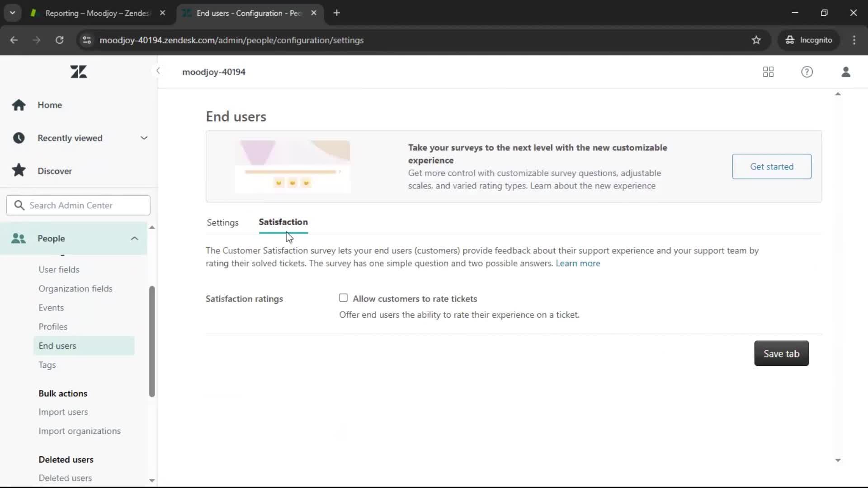Viewport: 868px width, 488px height.
Task: Open the Zendesk products grid icon
Action: click(768, 72)
